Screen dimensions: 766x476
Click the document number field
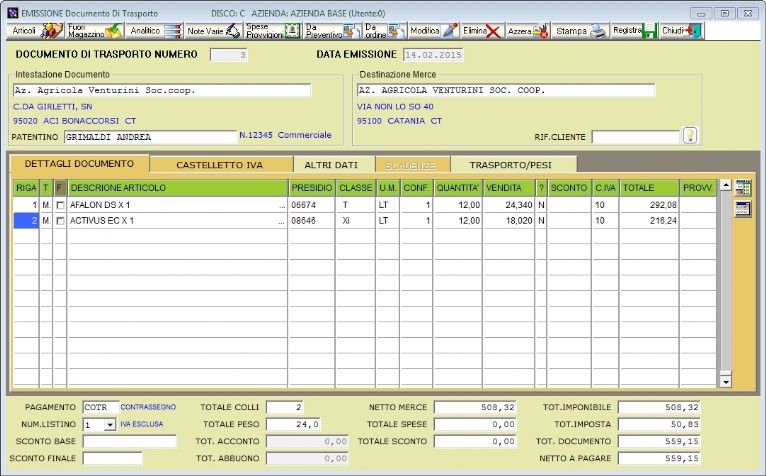tap(229, 55)
